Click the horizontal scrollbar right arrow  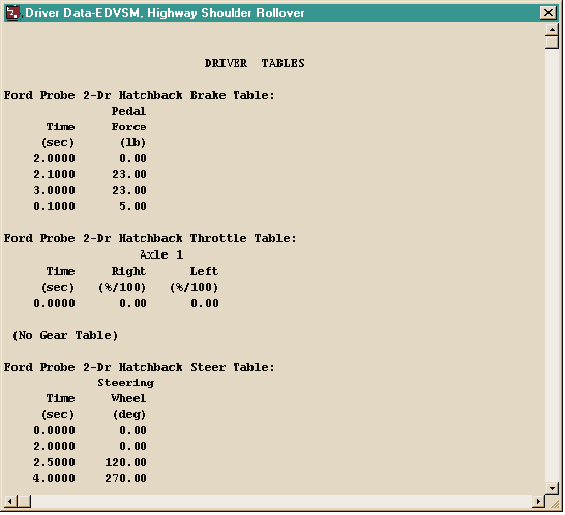(x=538, y=501)
